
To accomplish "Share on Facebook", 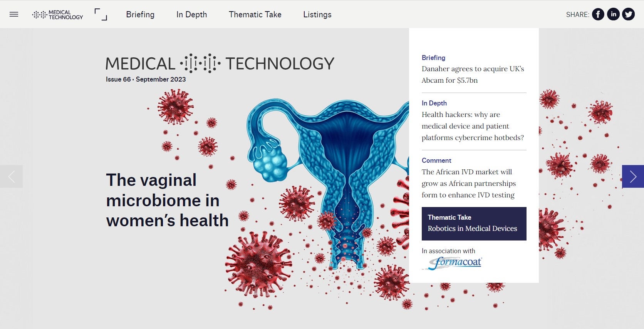I will pyautogui.click(x=598, y=15).
